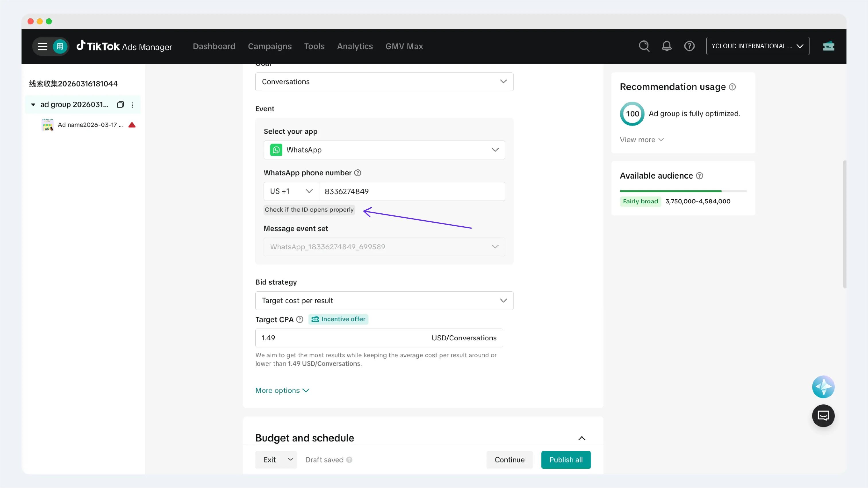Viewport: 868px width, 488px height.
Task: Click the Continue button
Action: pyautogui.click(x=510, y=460)
